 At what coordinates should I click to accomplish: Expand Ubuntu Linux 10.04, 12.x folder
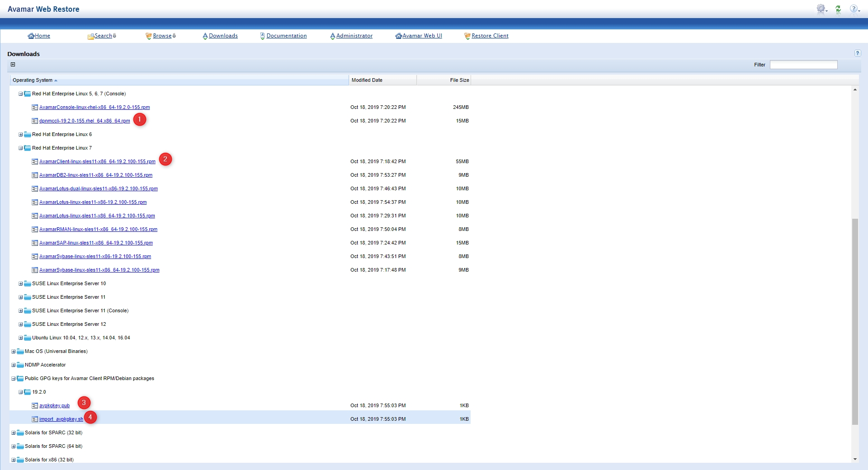[20, 338]
